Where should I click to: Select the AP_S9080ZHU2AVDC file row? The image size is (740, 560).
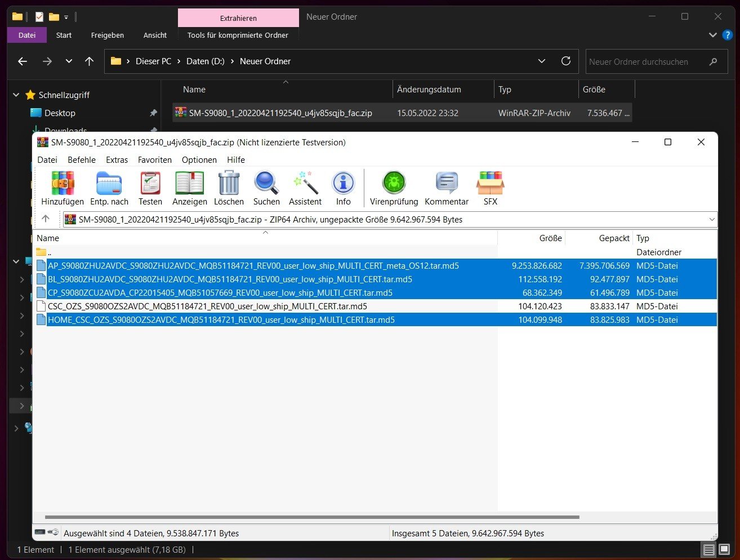375,266
